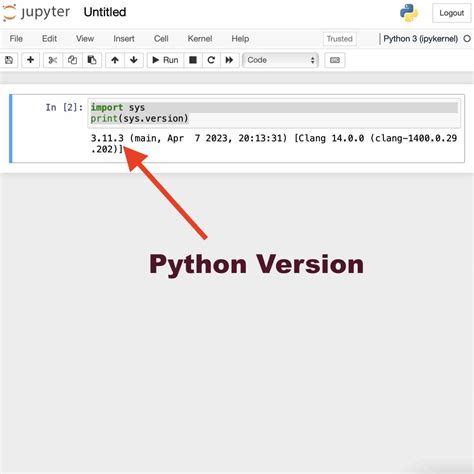Cut selected cells with scissors icon
The width and height of the screenshot is (474, 474).
pyautogui.click(x=53, y=60)
